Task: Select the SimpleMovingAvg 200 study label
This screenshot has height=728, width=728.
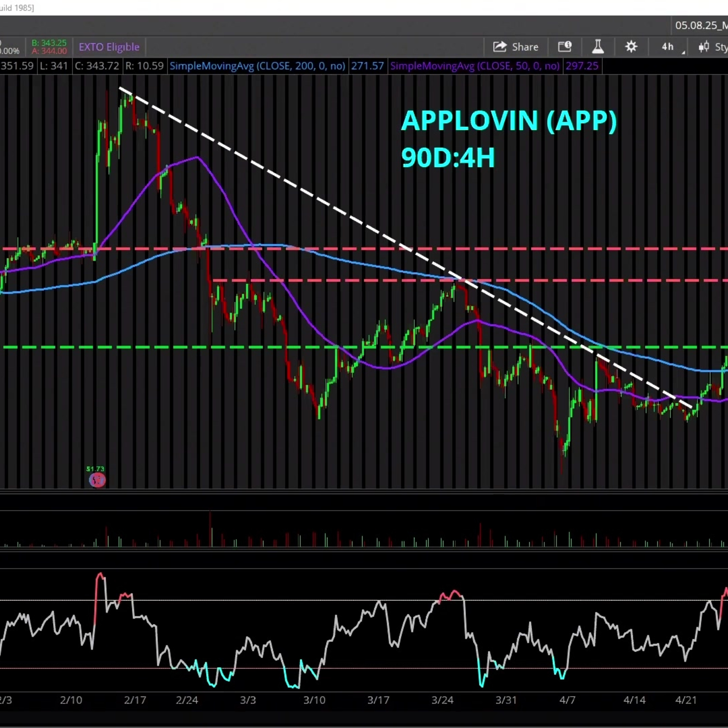Action: [257, 66]
